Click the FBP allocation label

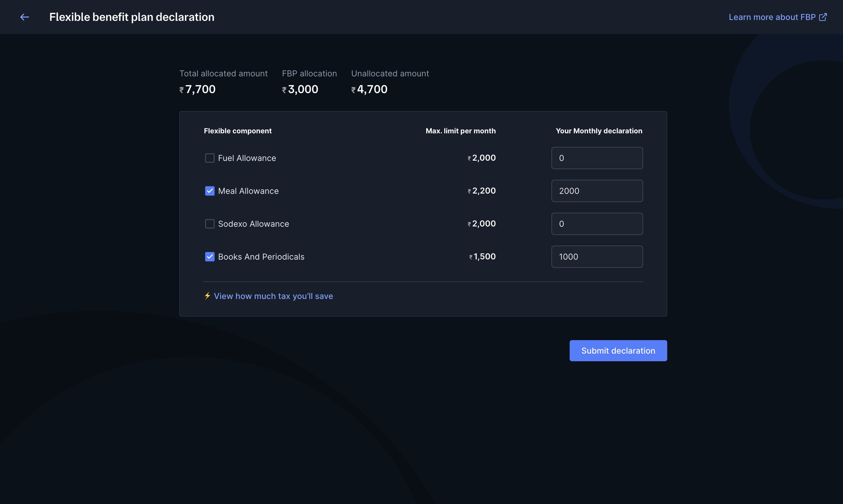pyautogui.click(x=309, y=73)
